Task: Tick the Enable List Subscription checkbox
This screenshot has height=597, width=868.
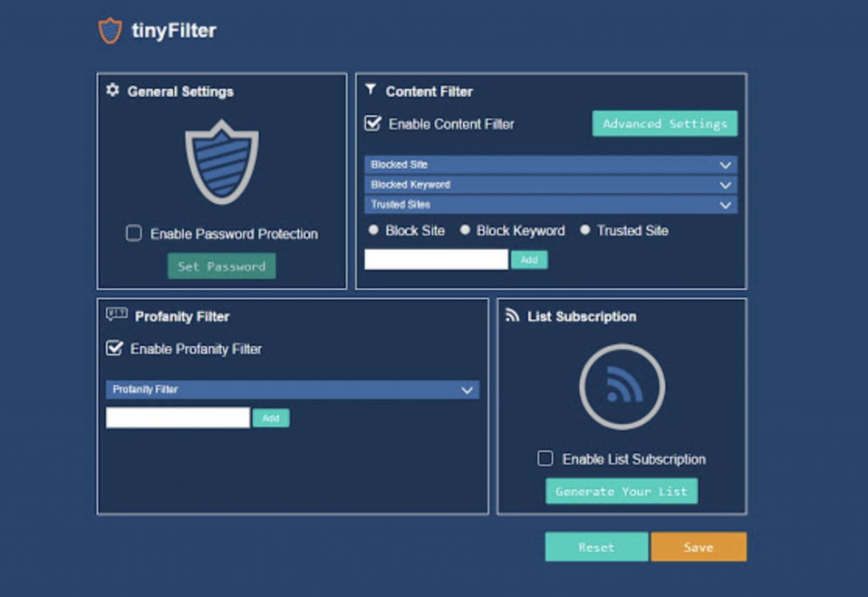Action: (545, 458)
